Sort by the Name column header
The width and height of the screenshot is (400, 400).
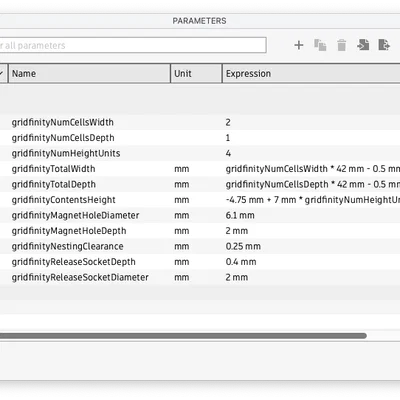point(89,73)
